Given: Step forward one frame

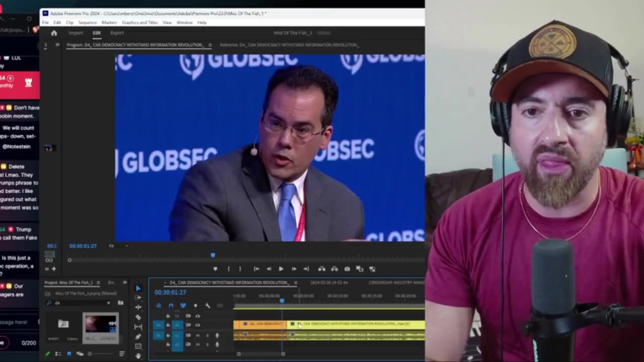Looking at the screenshot, I should point(294,269).
